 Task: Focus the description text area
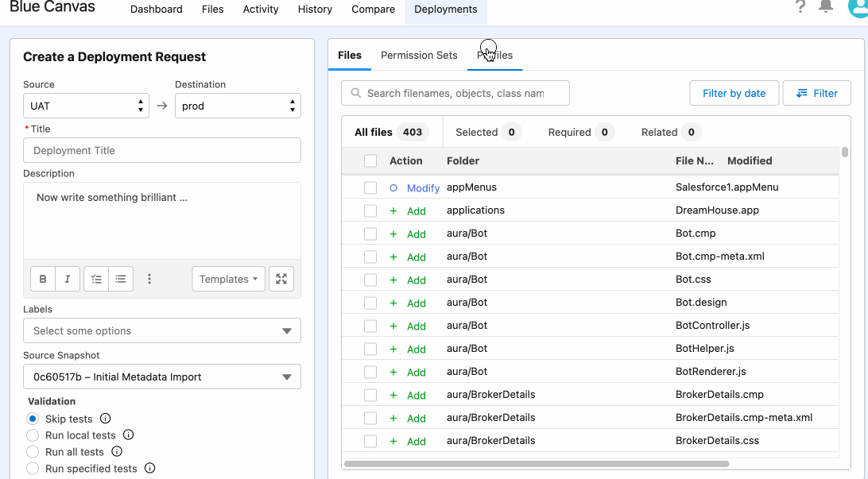[161, 221]
